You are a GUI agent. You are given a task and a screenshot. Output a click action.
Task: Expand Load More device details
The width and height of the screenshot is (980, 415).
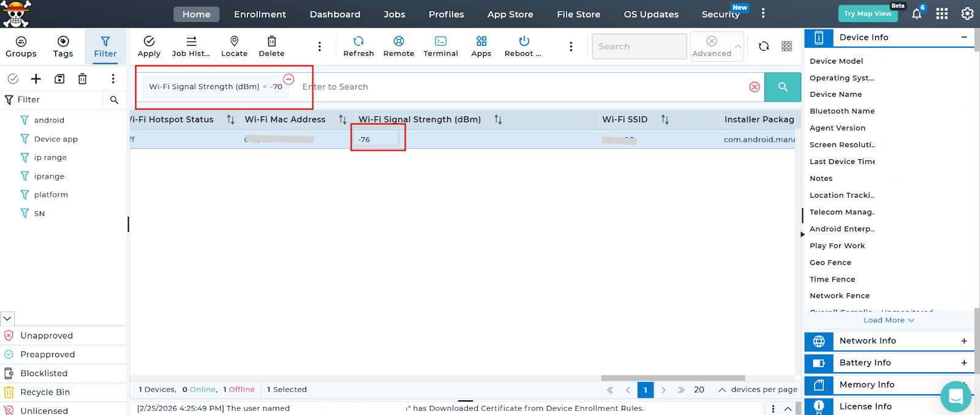[x=888, y=320]
